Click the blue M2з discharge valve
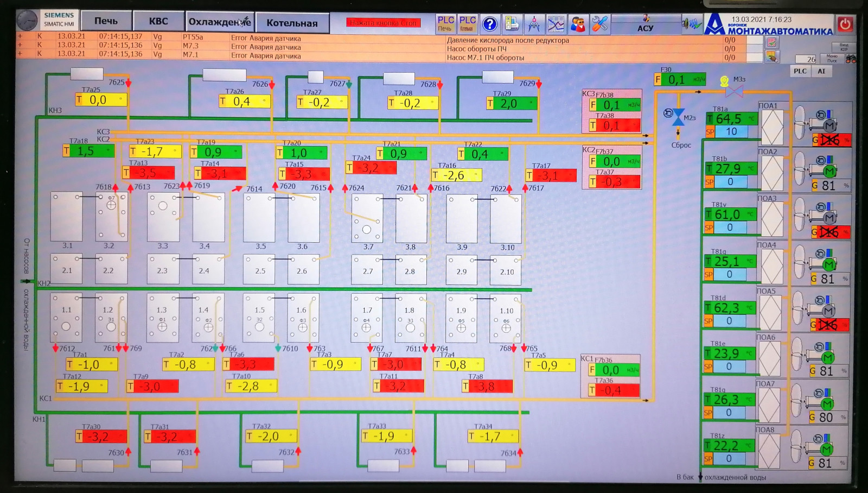 pos(678,117)
